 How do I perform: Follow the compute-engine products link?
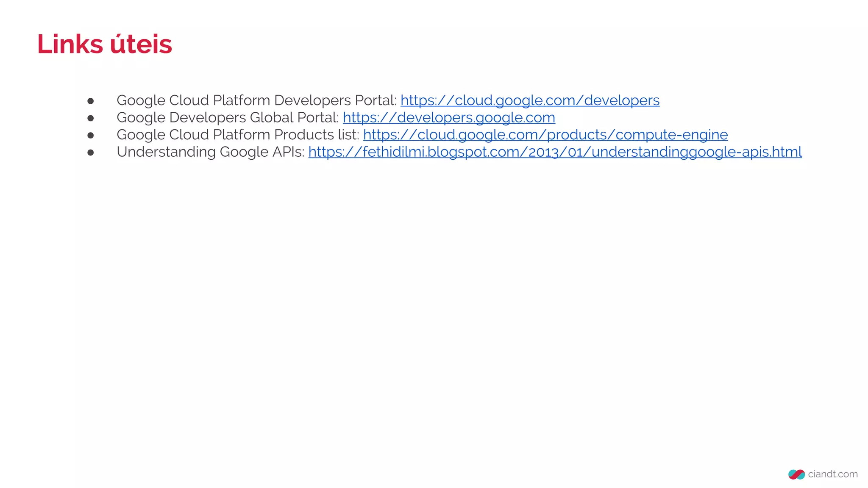click(x=545, y=135)
